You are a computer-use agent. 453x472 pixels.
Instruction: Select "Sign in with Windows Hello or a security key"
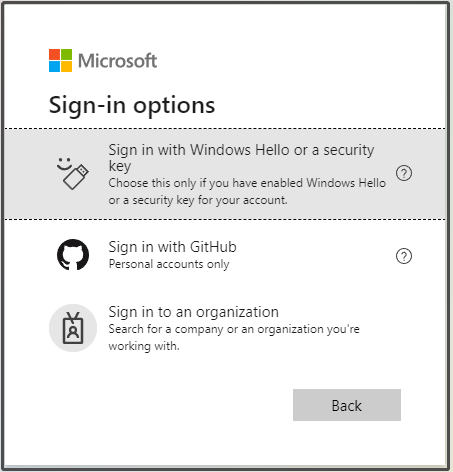[225, 174]
